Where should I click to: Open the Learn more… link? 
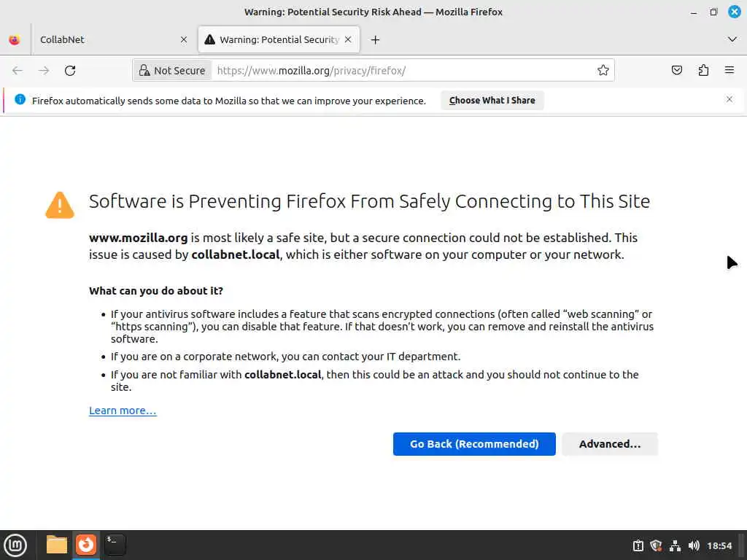(x=123, y=411)
